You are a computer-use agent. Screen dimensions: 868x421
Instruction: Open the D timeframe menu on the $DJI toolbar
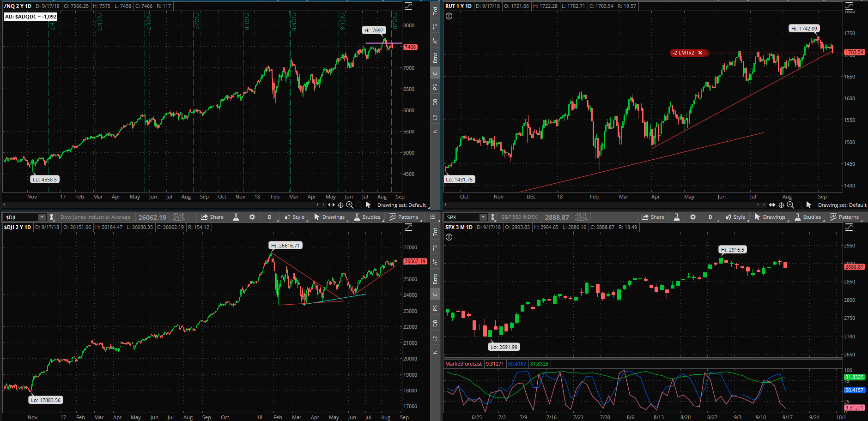[270, 217]
